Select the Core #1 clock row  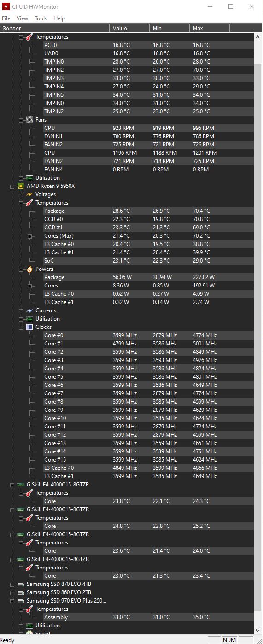click(148, 344)
